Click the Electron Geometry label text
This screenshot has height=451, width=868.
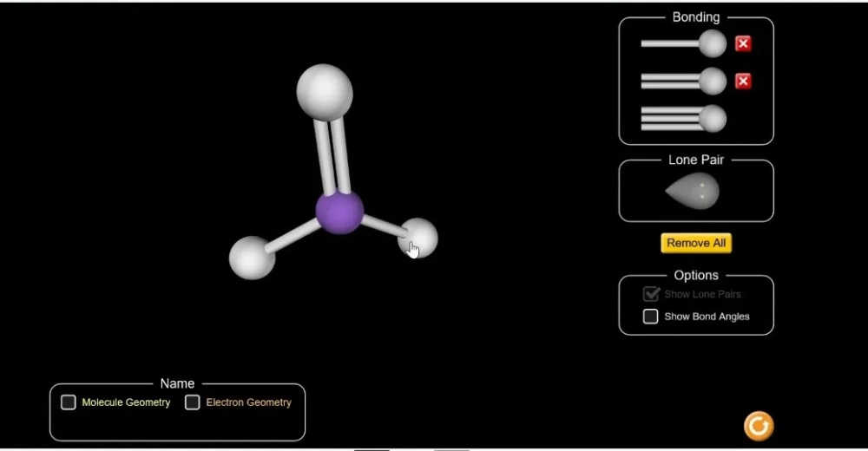coord(248,402)
